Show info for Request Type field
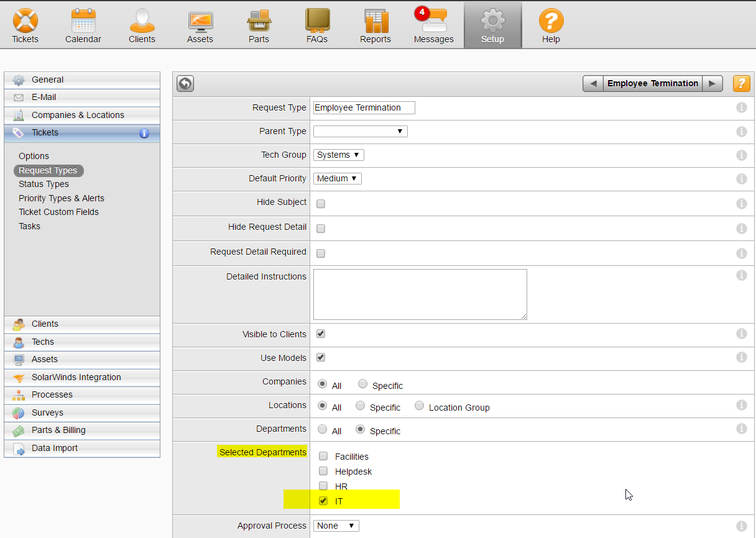This screenshot has height=538, width=756. click(x=741, y=107)
